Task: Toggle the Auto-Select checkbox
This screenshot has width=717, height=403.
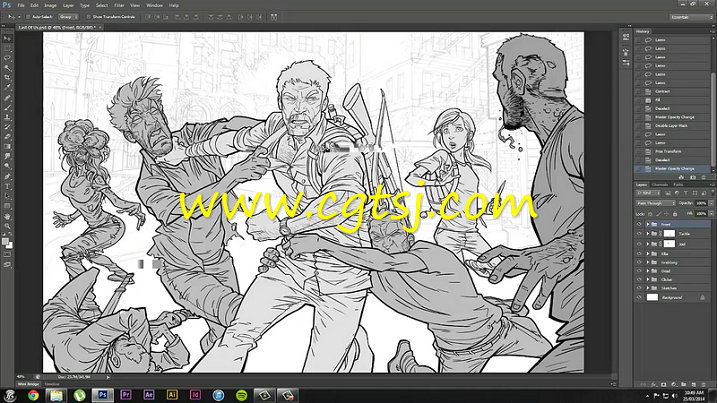Action: coord(28,17)
